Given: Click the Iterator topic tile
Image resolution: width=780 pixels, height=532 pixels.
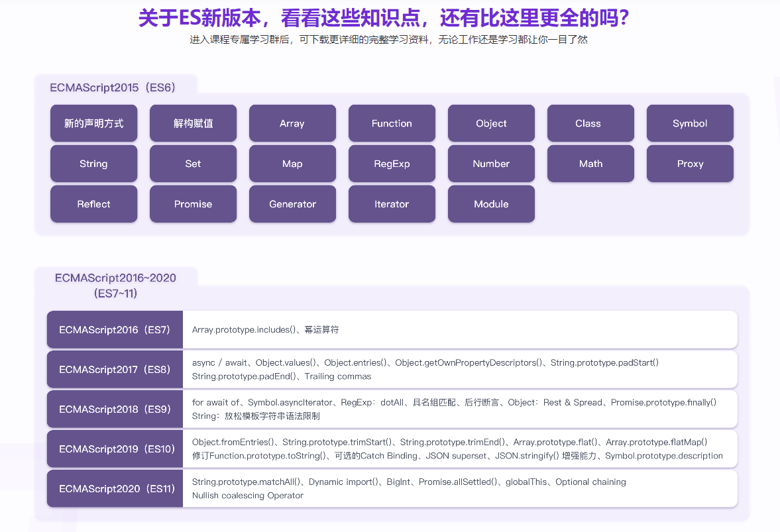Looking at the screenshot, I should coord(392,204).
